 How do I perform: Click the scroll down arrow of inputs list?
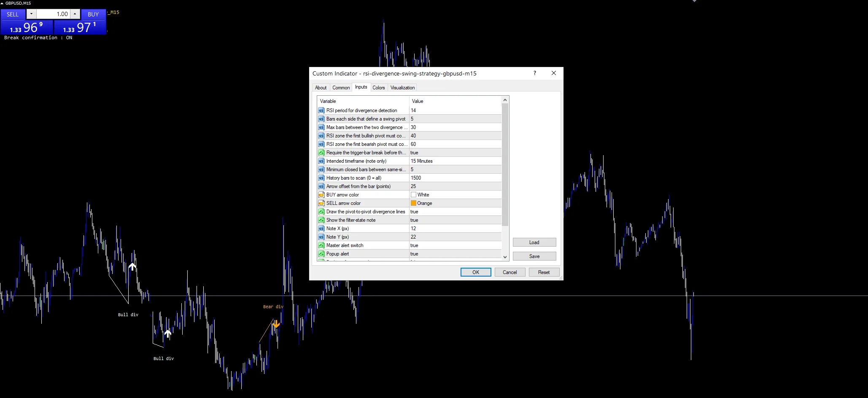(505, 257)
